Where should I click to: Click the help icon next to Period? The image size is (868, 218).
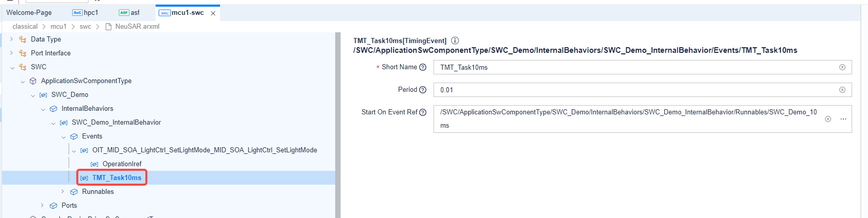pyautogui.click(x=423, y=90)
